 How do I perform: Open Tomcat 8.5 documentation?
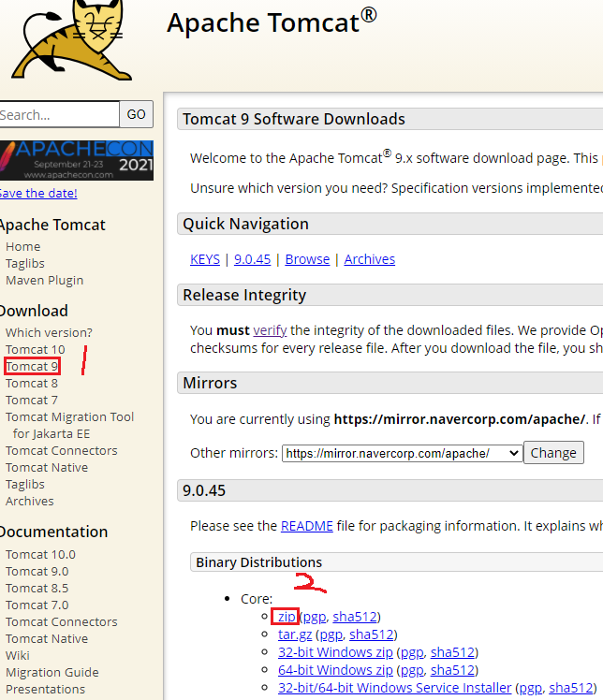[37, 589]
